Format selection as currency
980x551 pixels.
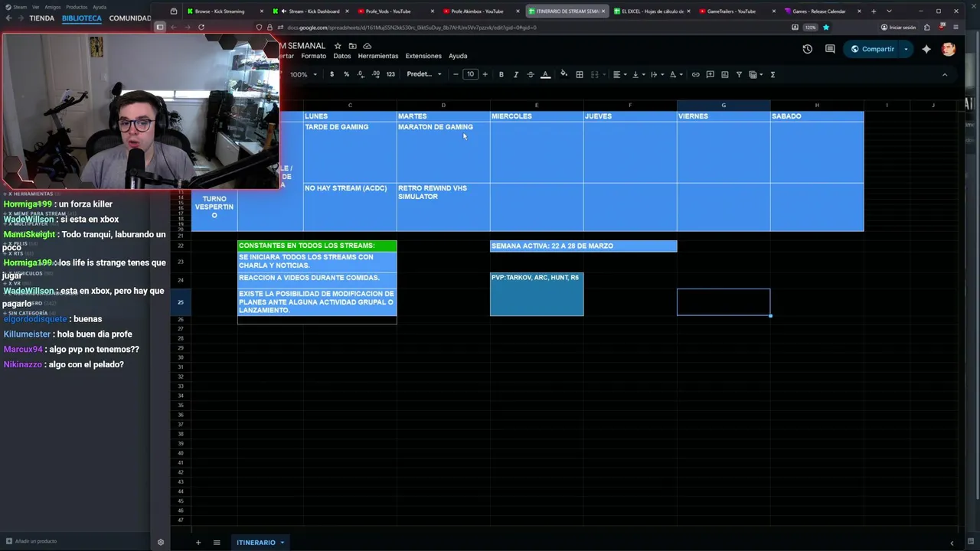[x=332, y=74]
